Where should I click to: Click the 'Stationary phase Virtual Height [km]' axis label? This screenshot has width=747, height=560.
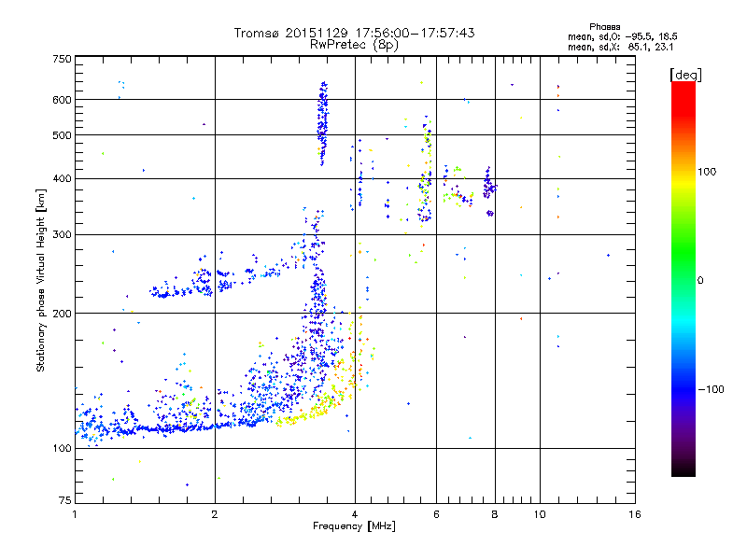(x=40, y=280)
